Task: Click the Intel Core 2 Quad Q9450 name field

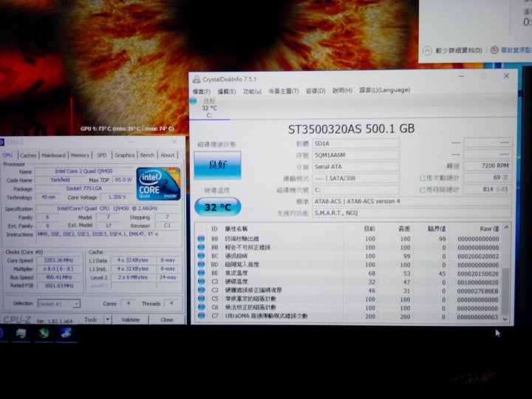Action: [x=84, y=171]
